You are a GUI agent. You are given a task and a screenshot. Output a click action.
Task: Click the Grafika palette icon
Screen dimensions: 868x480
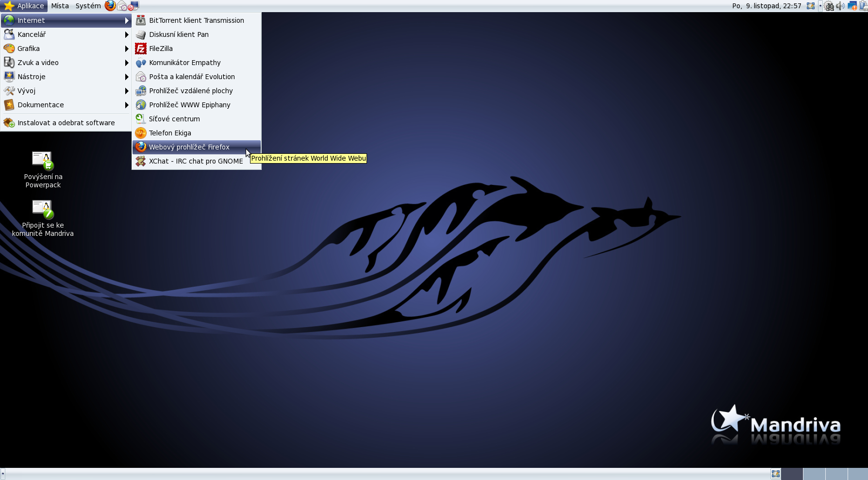[x=9, y=49]
